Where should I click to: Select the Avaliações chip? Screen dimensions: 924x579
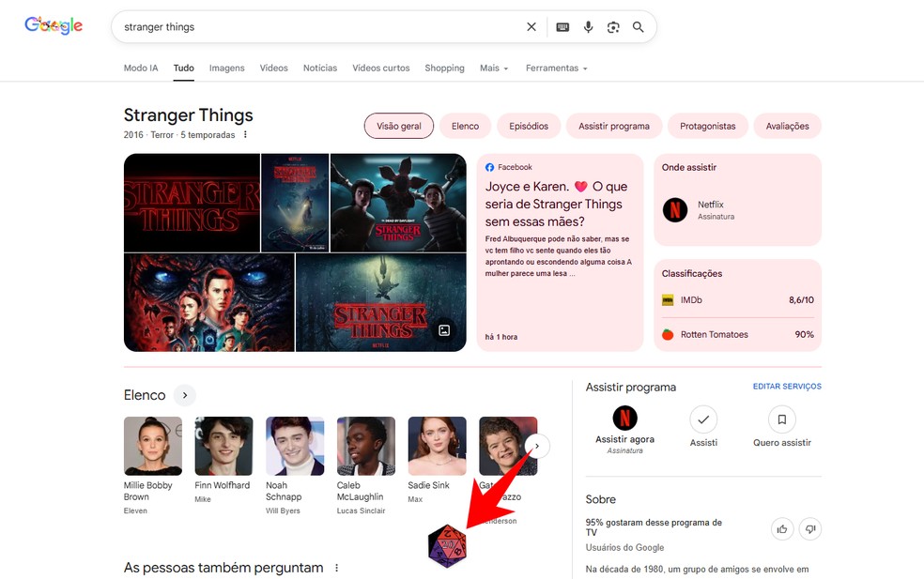click(787, 126)
